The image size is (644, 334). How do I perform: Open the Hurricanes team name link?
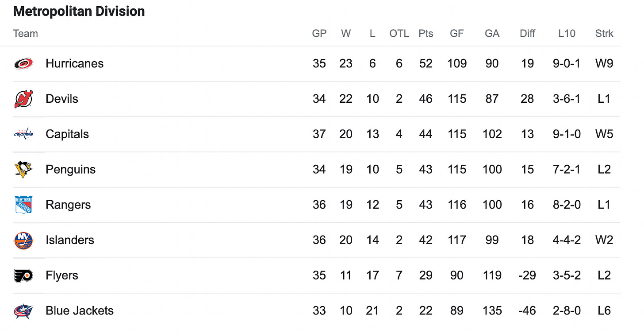[x=74, y=63]
